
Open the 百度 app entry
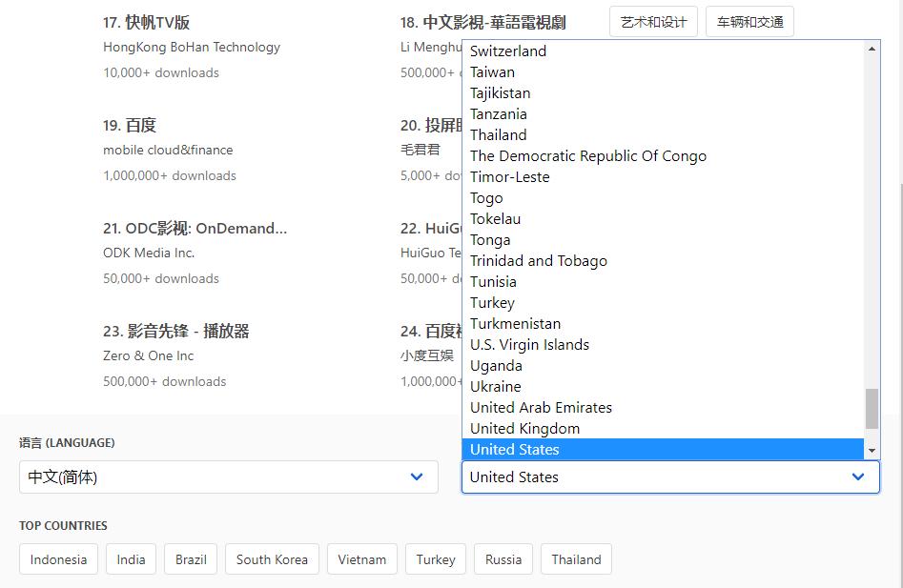(128, 124)
